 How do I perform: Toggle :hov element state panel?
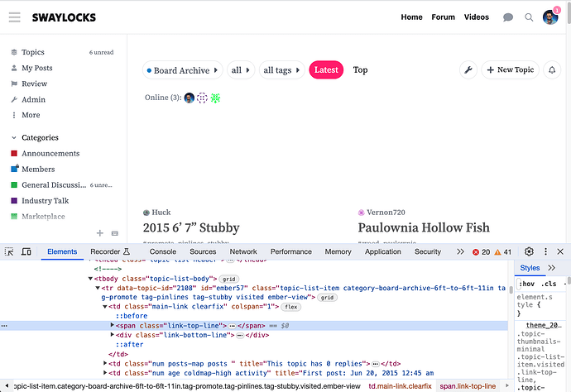pos(526,284)
